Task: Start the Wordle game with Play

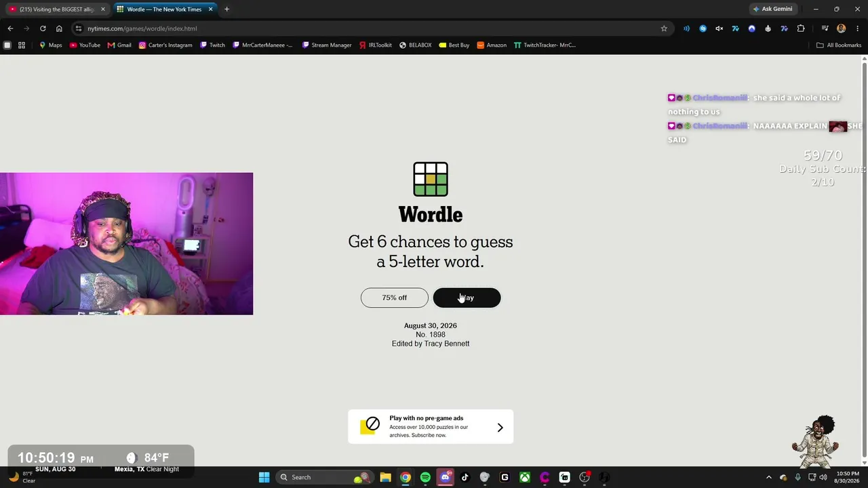Action: (467, 298)
